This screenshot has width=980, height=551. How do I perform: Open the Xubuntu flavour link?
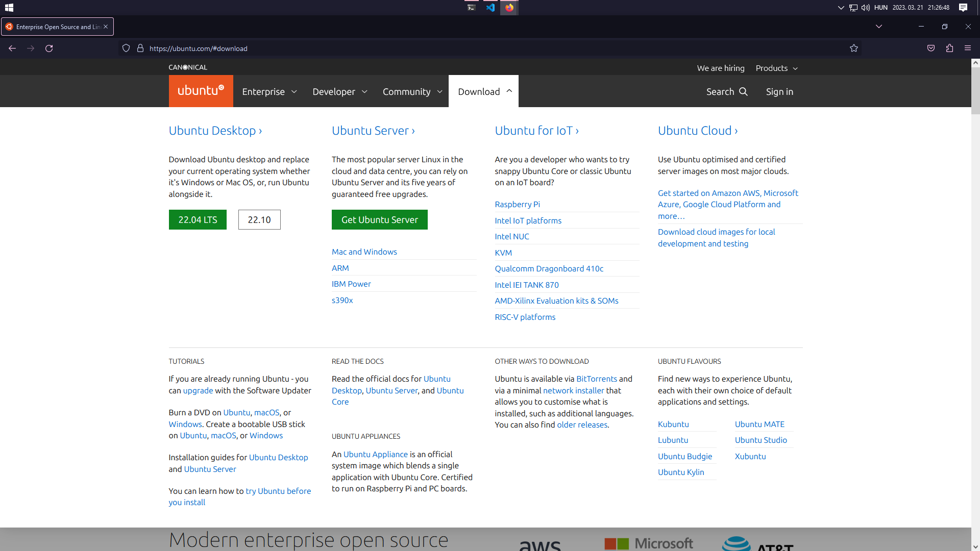tap(750, 457)
